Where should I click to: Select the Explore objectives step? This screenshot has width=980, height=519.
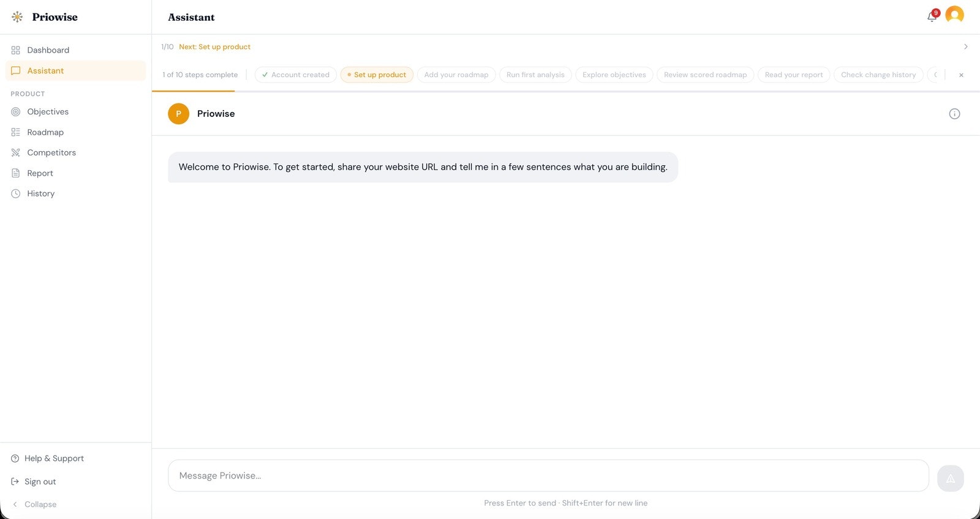614,75
